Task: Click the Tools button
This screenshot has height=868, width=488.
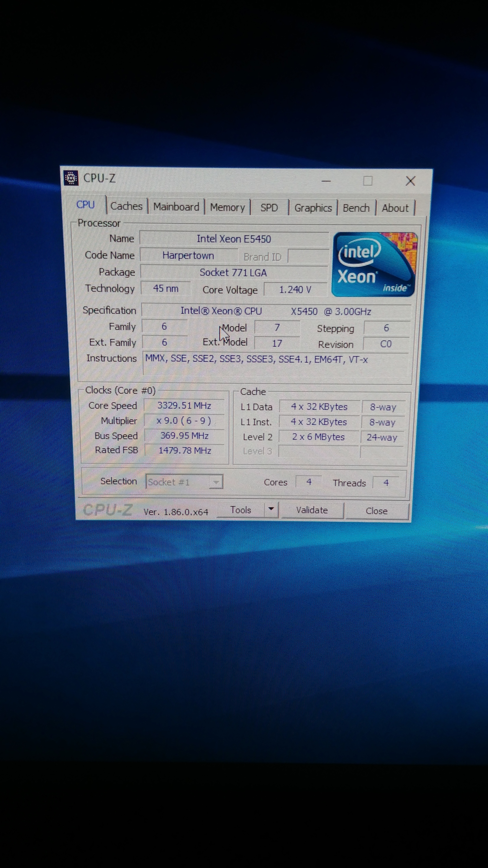Action: point(240,510)
